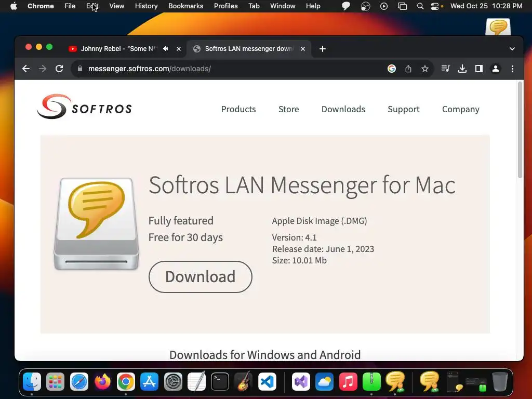Select the Softros LAN messenger download tab
Screen dimensions: 532x399
pyautogui.click(x=249, y=49)
